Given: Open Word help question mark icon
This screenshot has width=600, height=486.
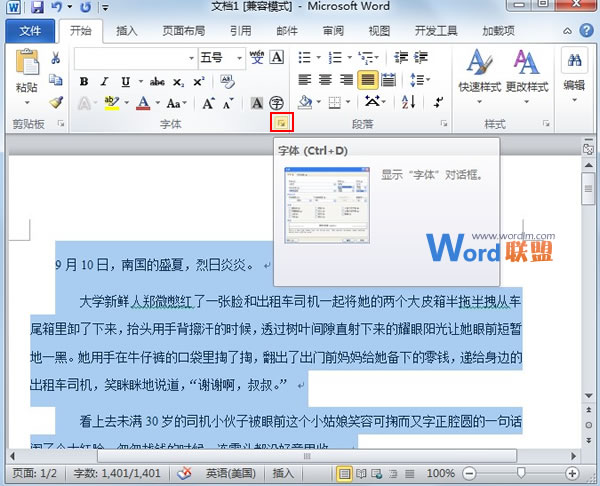Looking at the screenshot, I should [x=586, y=30].
